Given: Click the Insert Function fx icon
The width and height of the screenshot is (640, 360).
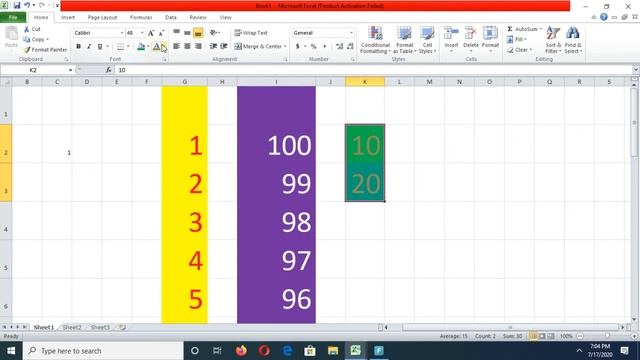Looking at the screenshot, I should tap(109, 70).
